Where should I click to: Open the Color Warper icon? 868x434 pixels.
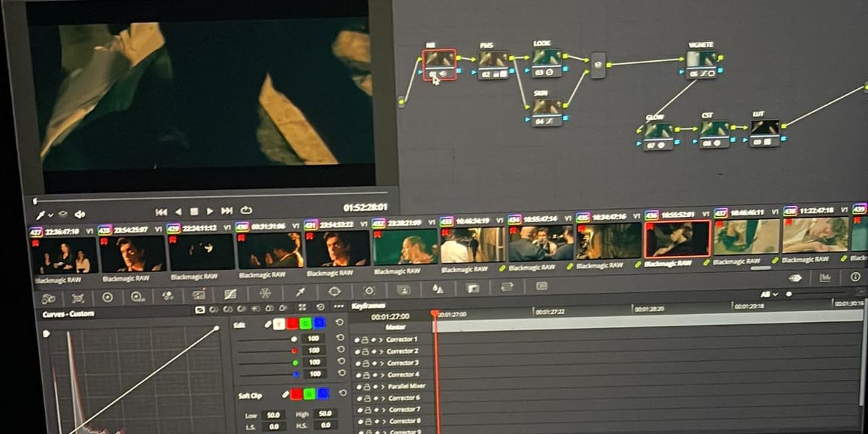265,293
